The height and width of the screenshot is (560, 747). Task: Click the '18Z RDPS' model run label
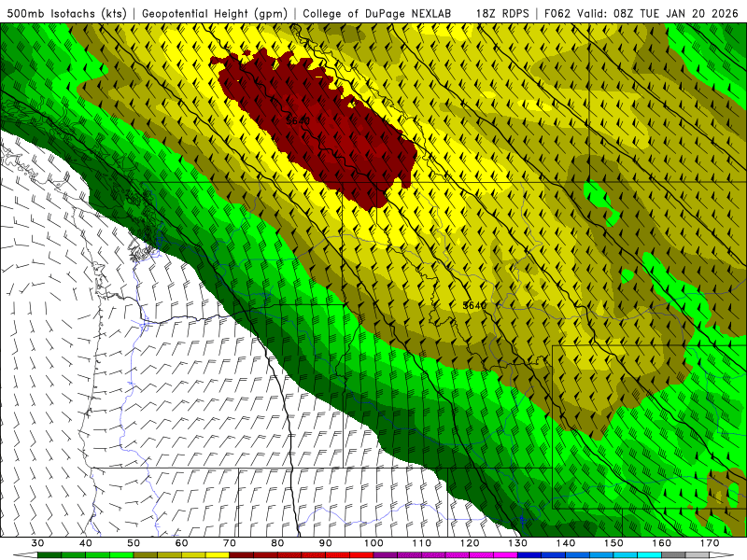click(502, 13)
